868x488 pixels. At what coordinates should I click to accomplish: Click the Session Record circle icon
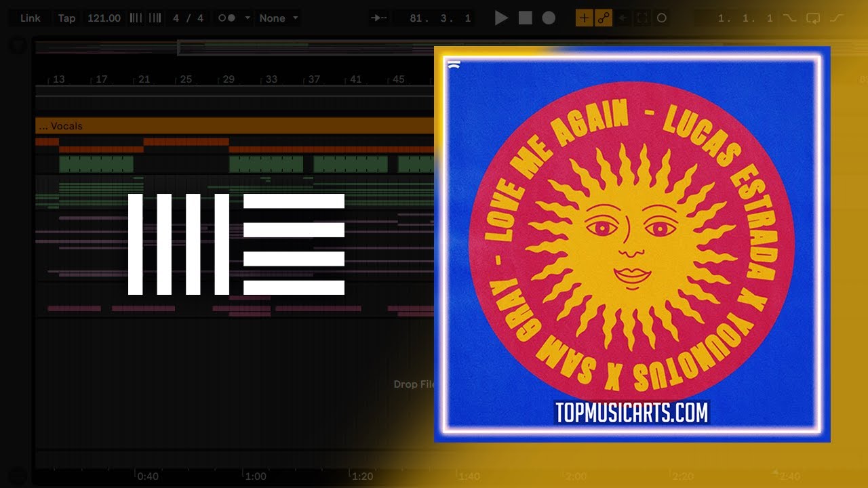(662, 18)
